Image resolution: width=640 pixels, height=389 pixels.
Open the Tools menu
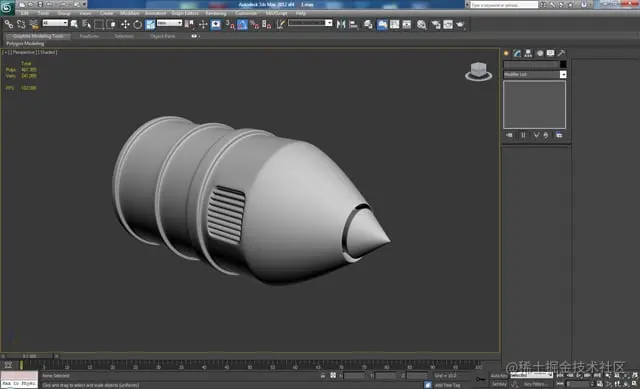43,13
